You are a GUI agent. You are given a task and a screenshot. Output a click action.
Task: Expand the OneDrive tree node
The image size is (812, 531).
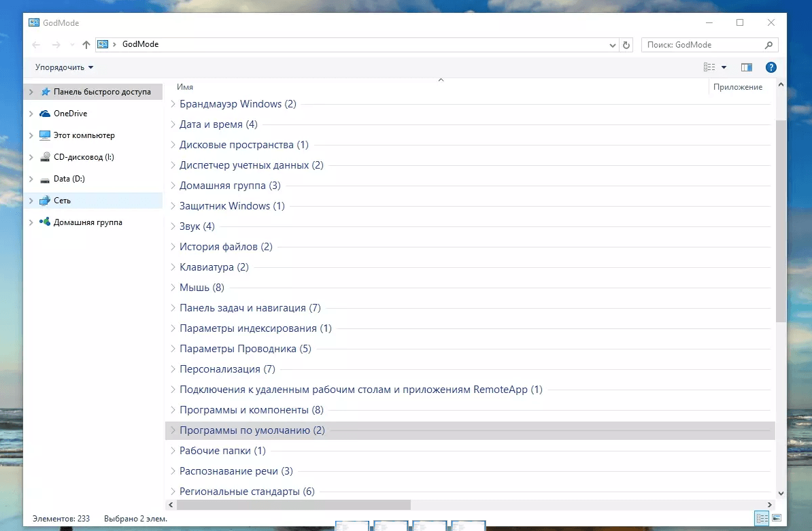(x=31, y=114)
